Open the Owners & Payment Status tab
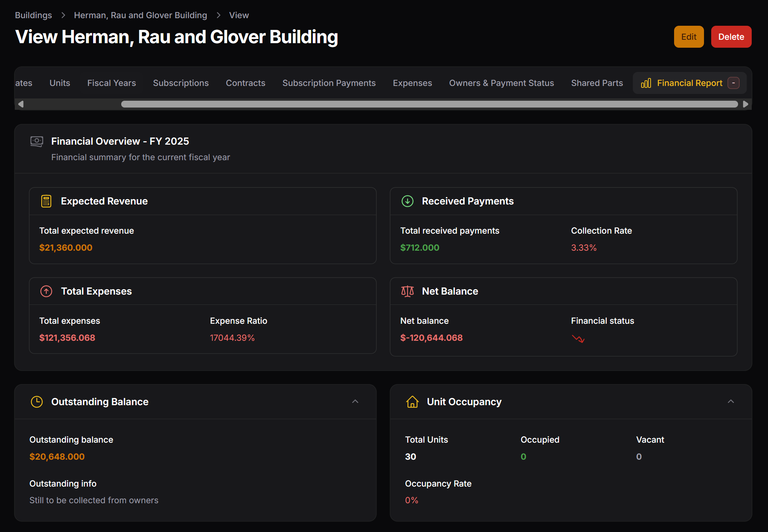The height and width of the screenshot is (532, 768). (x=501, y=83)
